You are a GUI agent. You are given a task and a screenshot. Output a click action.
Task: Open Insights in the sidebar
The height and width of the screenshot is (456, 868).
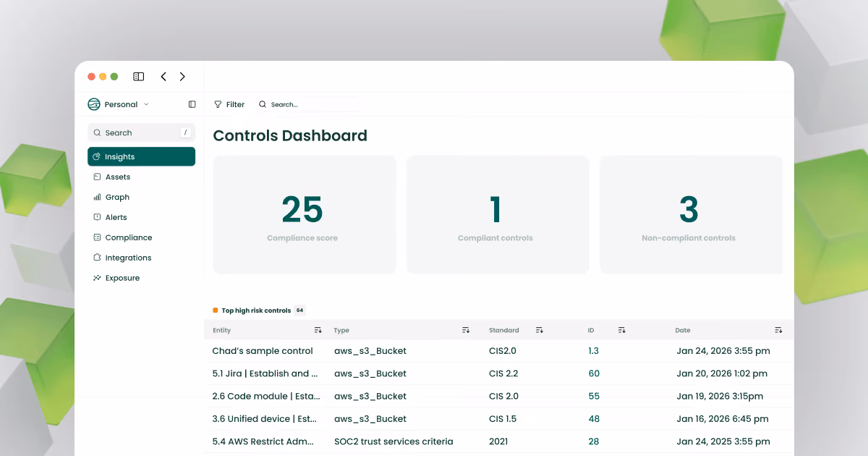tap(141, 156)
